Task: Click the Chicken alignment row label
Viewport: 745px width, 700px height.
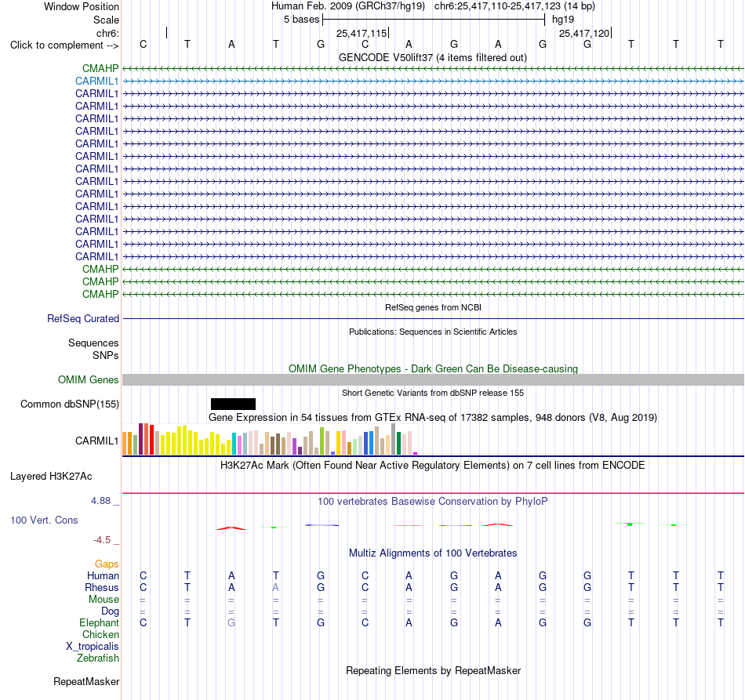Action: [x=100, y=634]
